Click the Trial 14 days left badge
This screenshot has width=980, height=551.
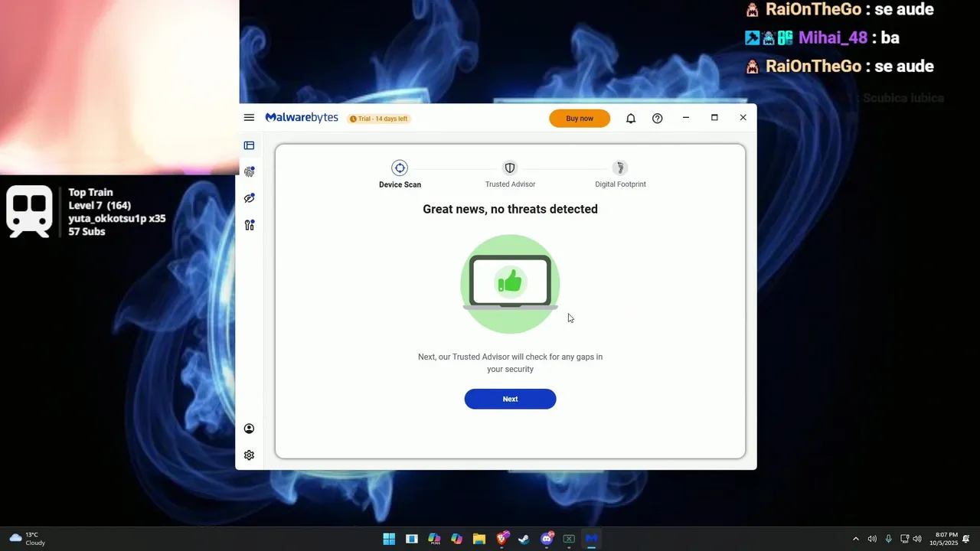(379, 119)
